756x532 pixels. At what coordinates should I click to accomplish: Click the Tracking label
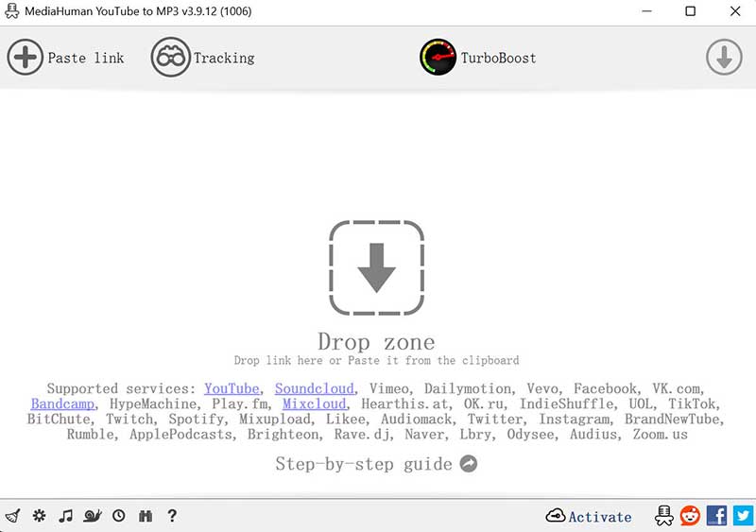(224, 58)
